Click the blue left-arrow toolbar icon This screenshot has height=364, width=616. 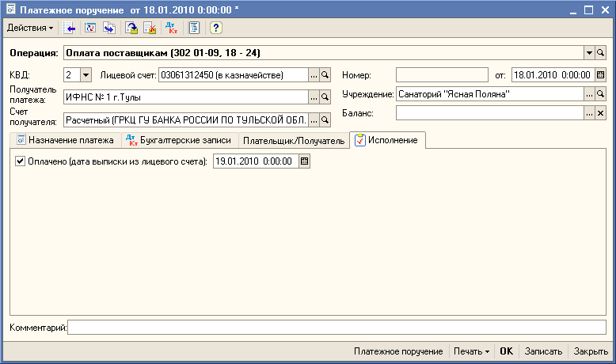point(70,28)
